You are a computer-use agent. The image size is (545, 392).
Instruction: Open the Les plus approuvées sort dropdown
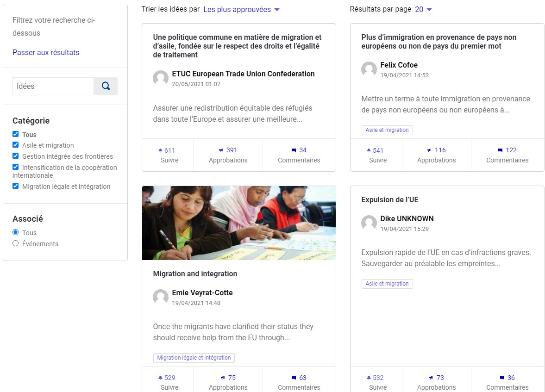(x=241, y=9)
